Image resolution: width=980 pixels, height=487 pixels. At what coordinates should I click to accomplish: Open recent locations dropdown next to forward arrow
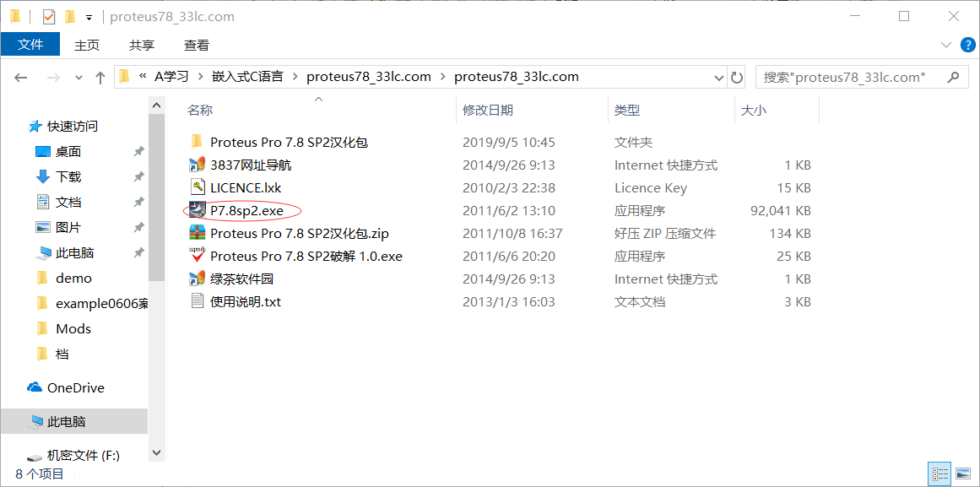pos(79,78)
